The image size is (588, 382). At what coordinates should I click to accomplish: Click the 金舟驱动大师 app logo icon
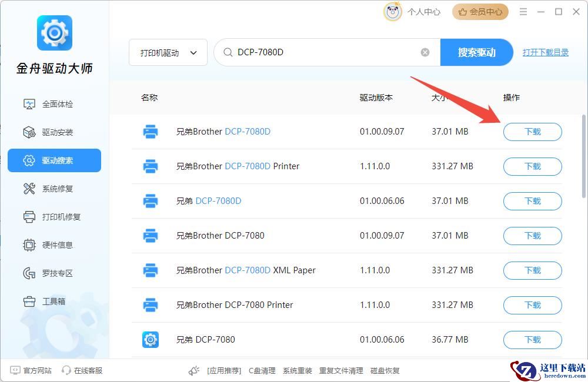coord(54,32)
